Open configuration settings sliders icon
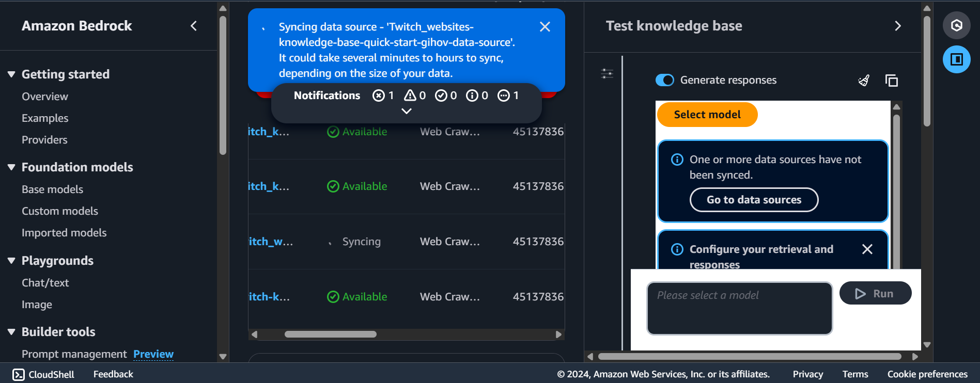980x383 pixels. point(607,74)
